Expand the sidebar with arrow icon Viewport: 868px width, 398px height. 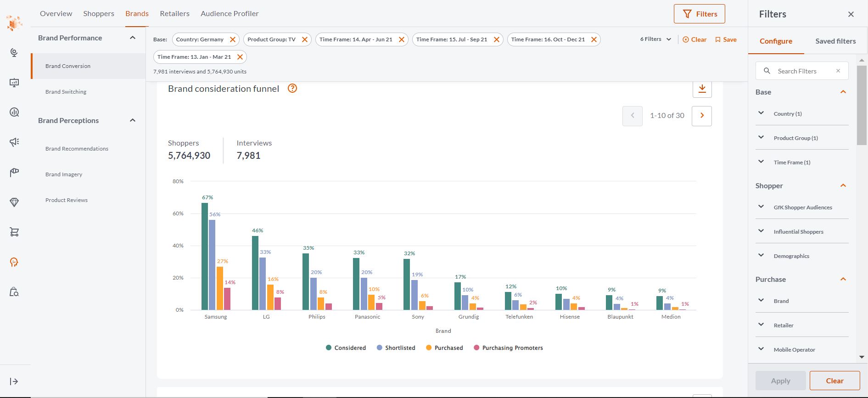click(14, 381)
